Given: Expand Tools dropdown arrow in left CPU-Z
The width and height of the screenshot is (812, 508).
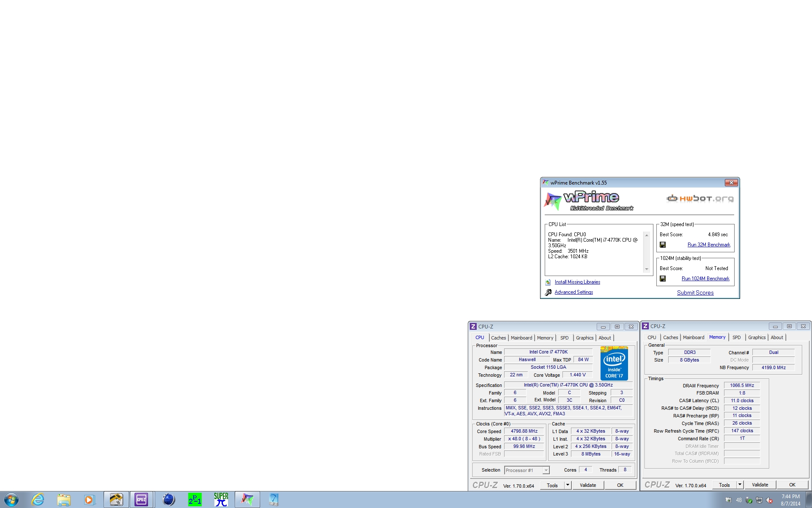Looking at the screenshot, I should pos(568,485).
